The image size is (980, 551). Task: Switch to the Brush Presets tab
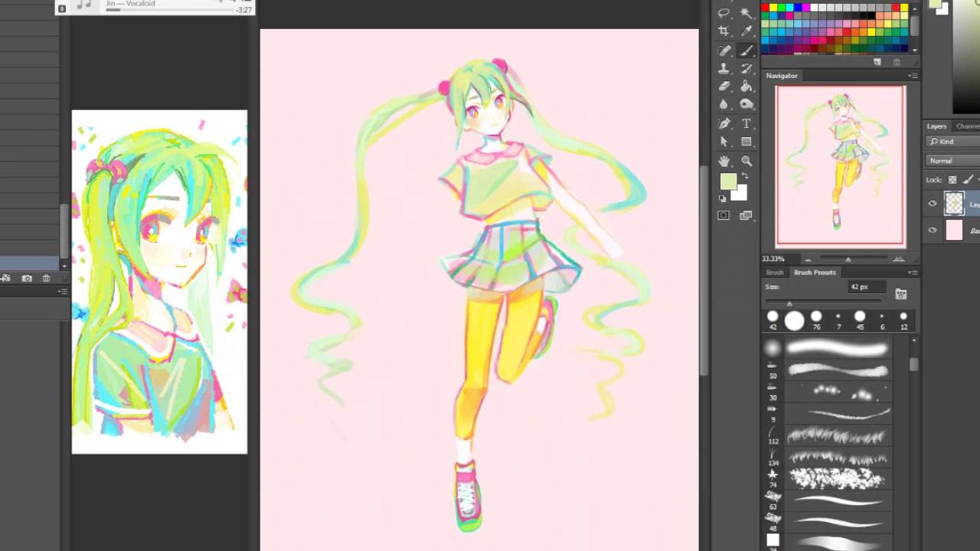(x=815, y=272)
